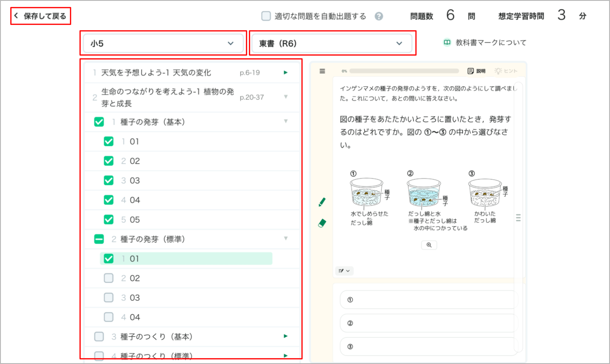Expand arrow for 天気を予想しよう-1 天気の変化
610x364 pixels.
(x=285, y=72)
